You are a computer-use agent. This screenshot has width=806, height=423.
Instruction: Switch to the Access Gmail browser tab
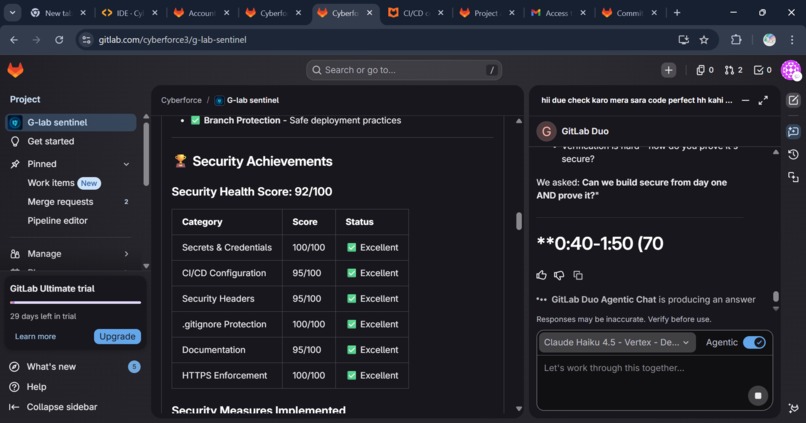pyautogui.click(x=556, y=13)
